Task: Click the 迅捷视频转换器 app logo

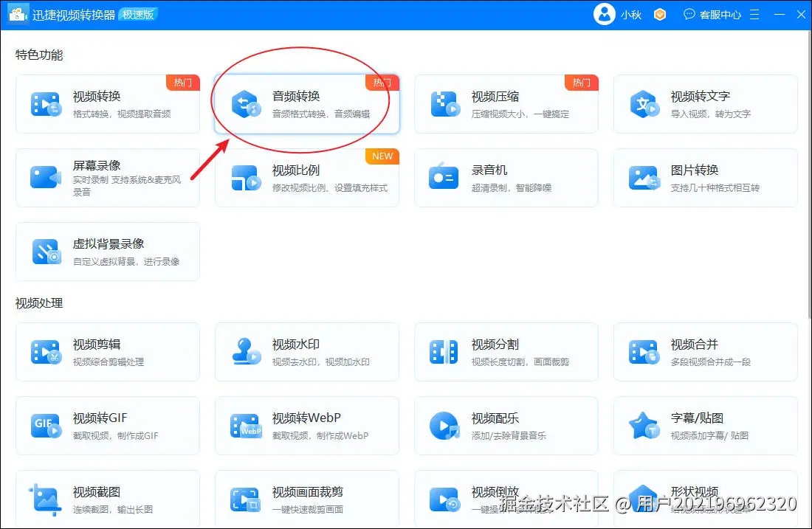Action: [18, 15]
